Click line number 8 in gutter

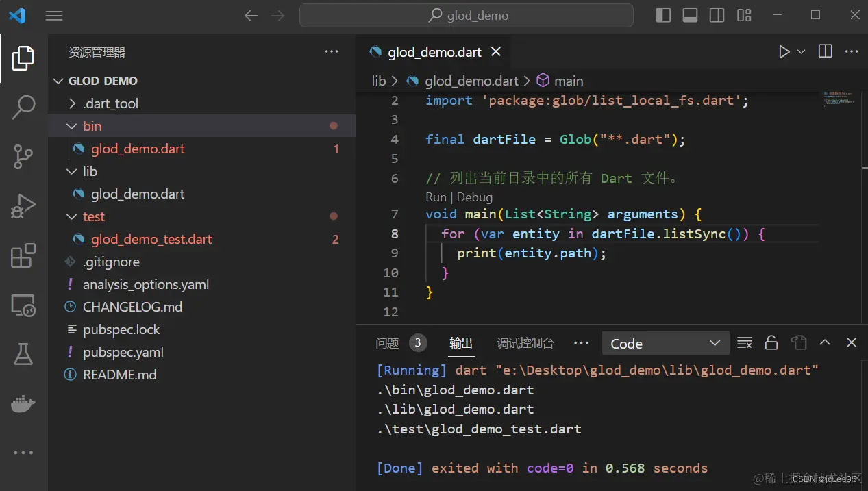395,234
